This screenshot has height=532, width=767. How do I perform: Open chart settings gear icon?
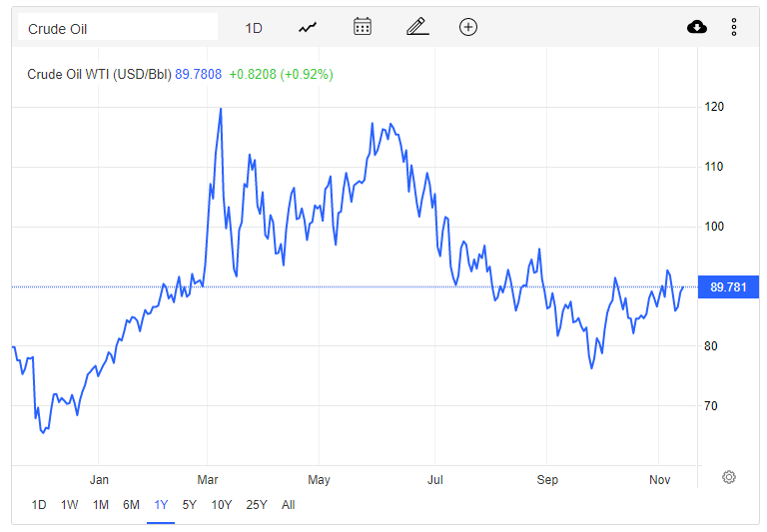point(729,477)
